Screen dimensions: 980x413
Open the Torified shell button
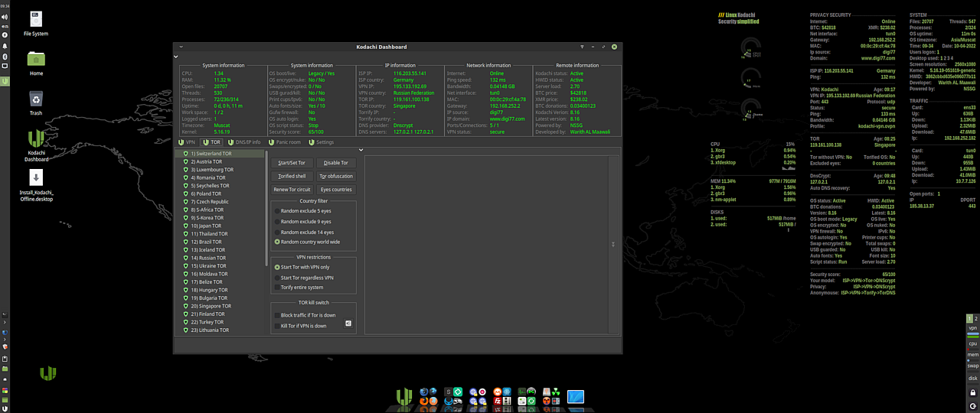click(292, 176)
